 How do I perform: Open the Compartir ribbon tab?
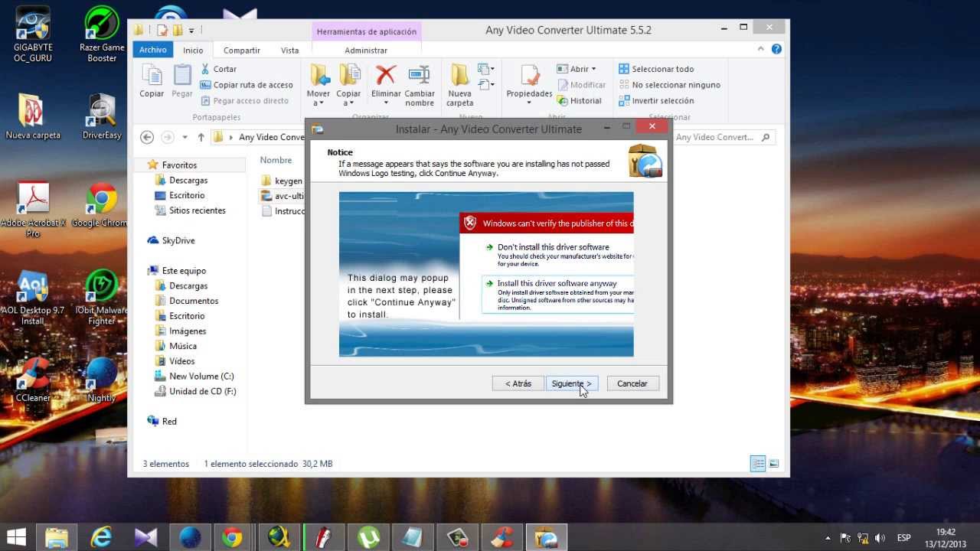[242, 50]
